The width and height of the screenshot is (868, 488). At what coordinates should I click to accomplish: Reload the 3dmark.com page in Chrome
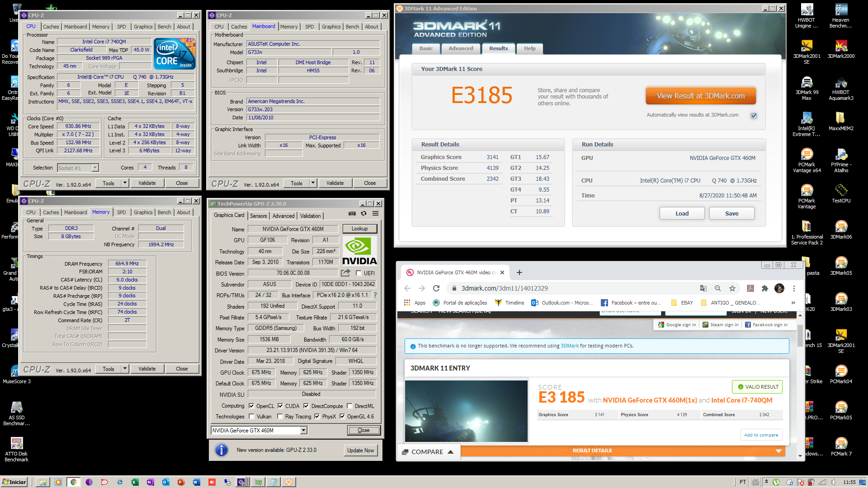point(436,288)
